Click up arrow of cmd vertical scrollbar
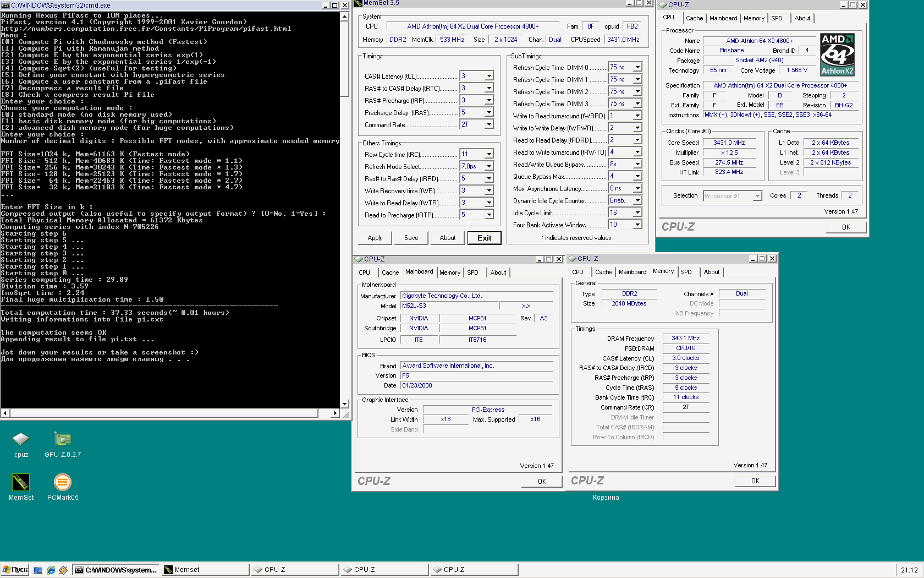The height and width of the screenshot is (578, 924). click(x=344, y=16)
